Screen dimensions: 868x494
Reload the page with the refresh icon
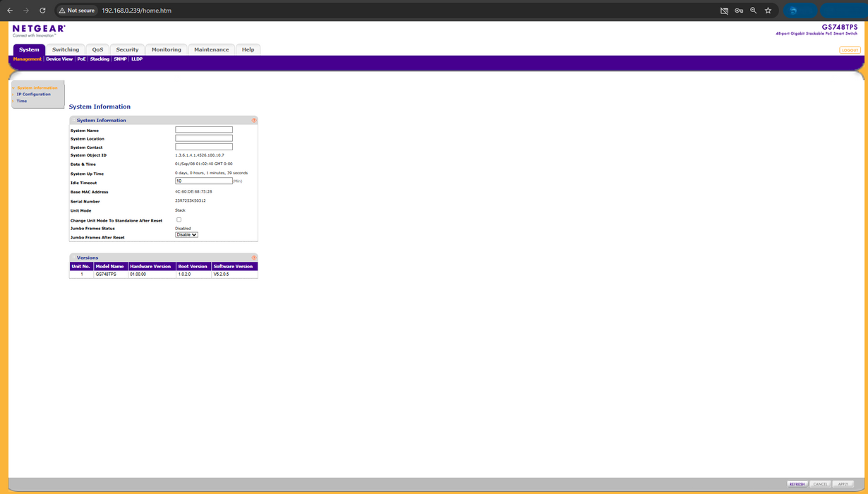[x=42, y=11]
